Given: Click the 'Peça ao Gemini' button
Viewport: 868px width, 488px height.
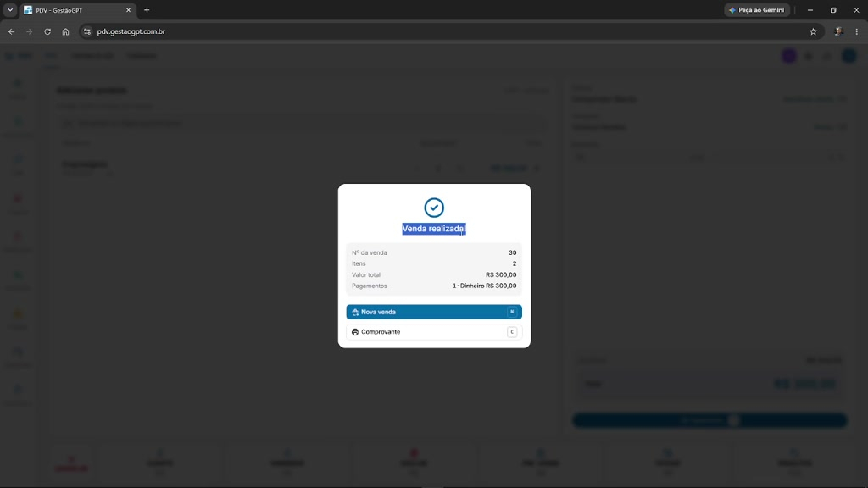Looking at the screenshot, I should (x=757, y=10).
